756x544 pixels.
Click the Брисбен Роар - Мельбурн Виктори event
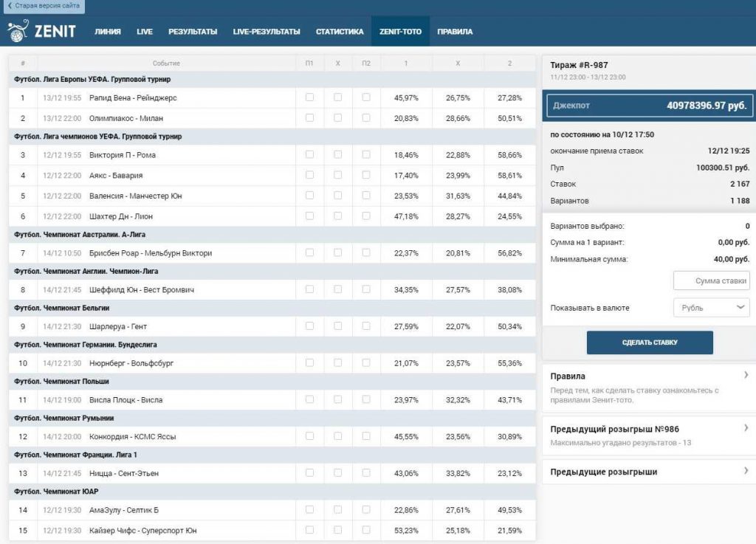click(x=151, y=253)
